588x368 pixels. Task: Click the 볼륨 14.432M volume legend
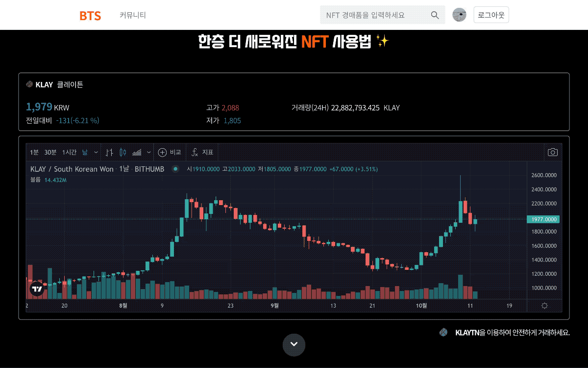[49, 180]
